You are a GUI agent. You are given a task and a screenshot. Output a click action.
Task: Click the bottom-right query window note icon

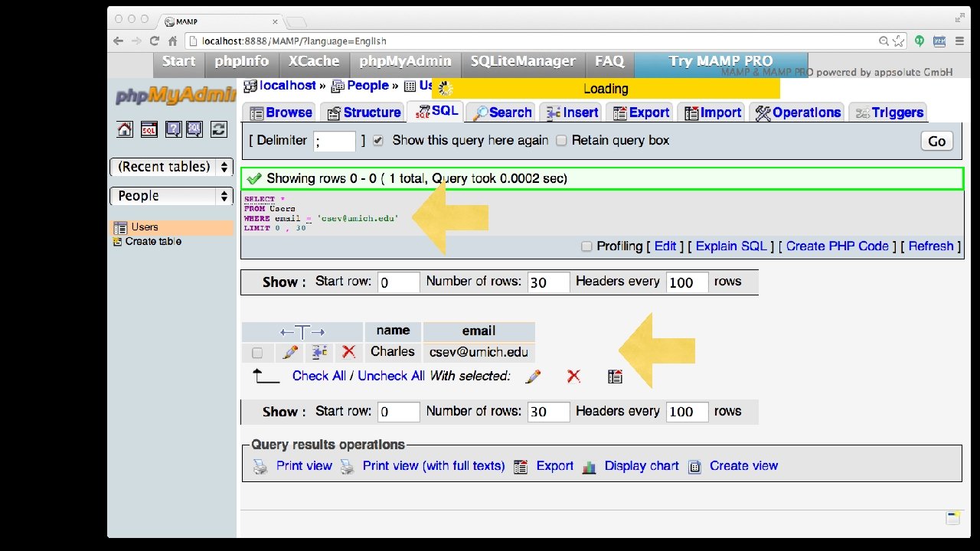point(952,518)
